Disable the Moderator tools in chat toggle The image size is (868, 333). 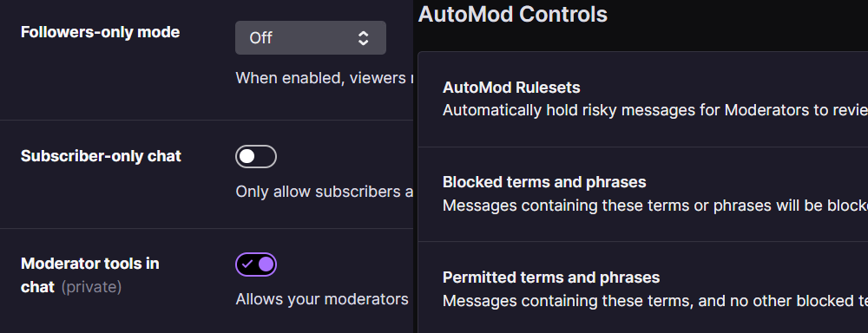pos(256,264)
